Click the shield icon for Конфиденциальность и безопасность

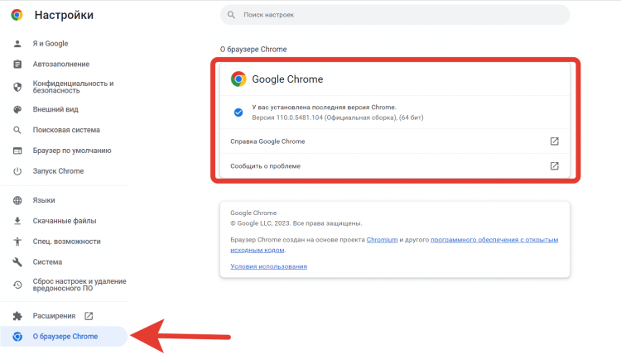click(17, 87)
